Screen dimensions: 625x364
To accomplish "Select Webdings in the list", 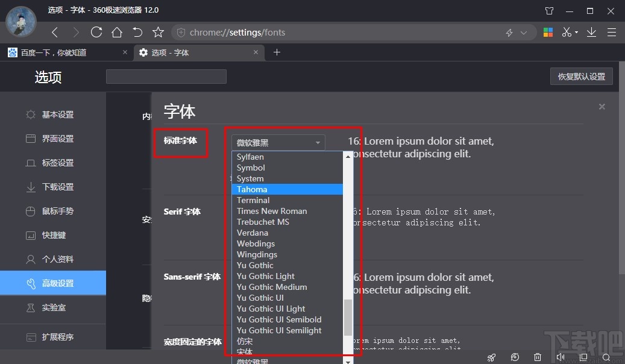I will click(287, 243).
